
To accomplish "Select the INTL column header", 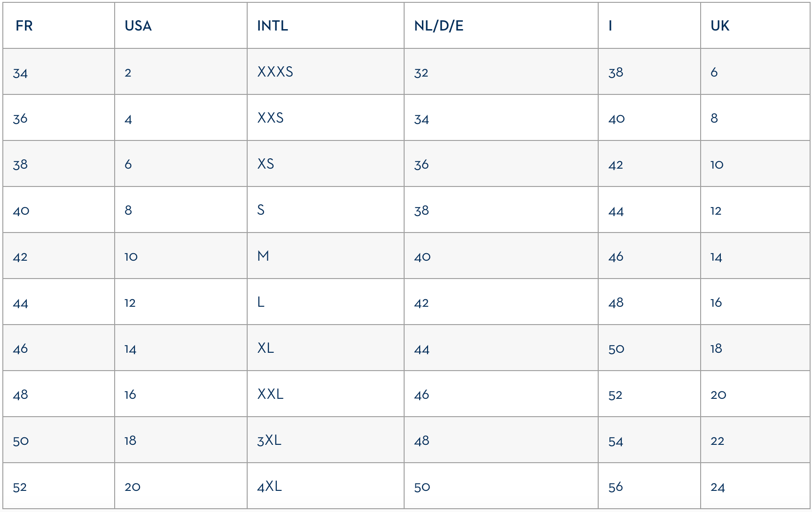I will pyautogui.click(x=273, y=26).
